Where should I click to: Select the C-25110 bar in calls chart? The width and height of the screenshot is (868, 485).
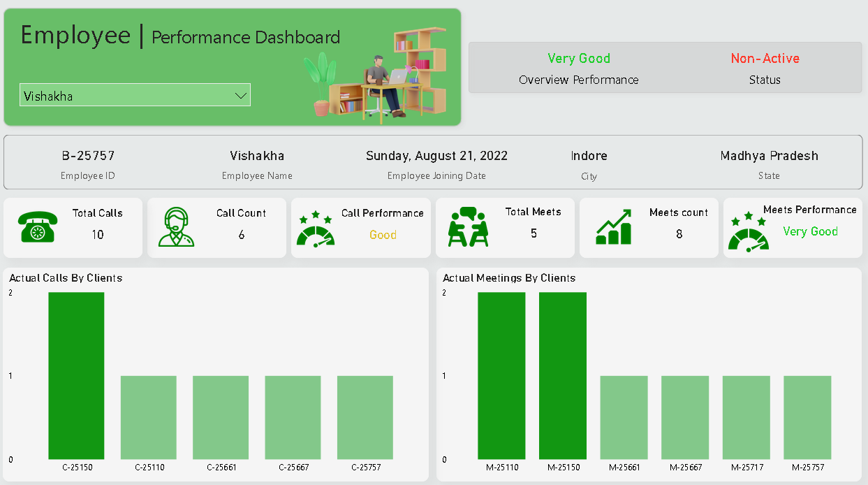(x=149, y=417)
